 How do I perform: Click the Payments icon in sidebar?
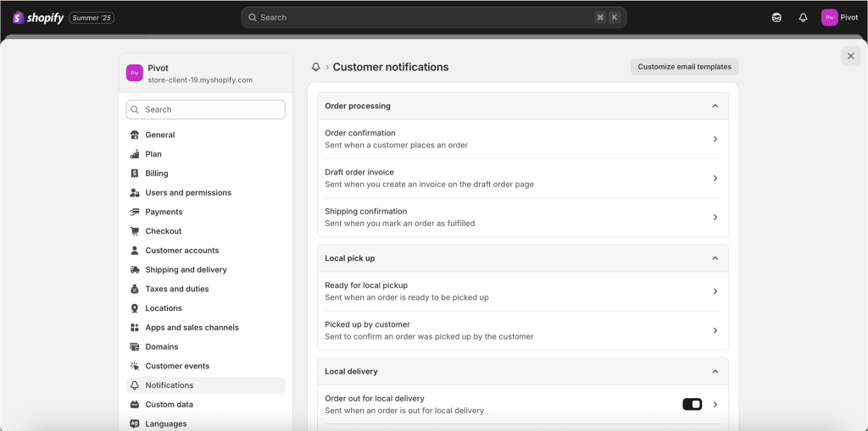tap(135, 212)
